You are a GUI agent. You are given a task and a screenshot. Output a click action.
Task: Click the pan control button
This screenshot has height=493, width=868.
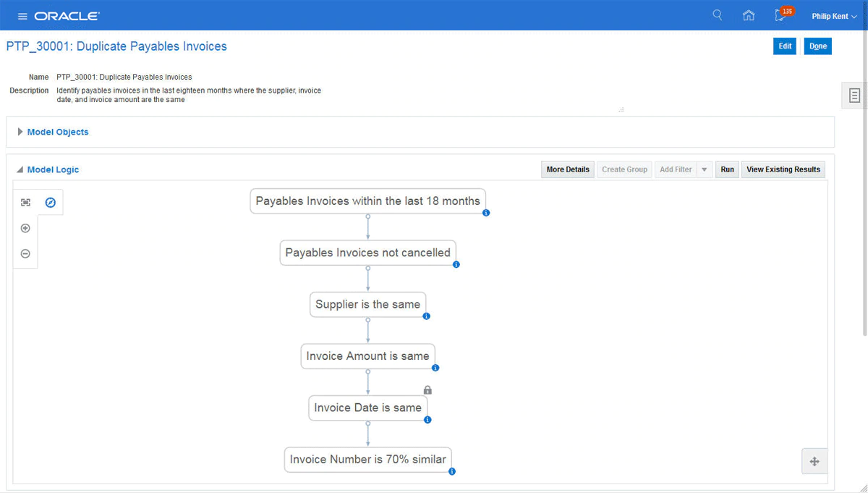click(814, 461)
